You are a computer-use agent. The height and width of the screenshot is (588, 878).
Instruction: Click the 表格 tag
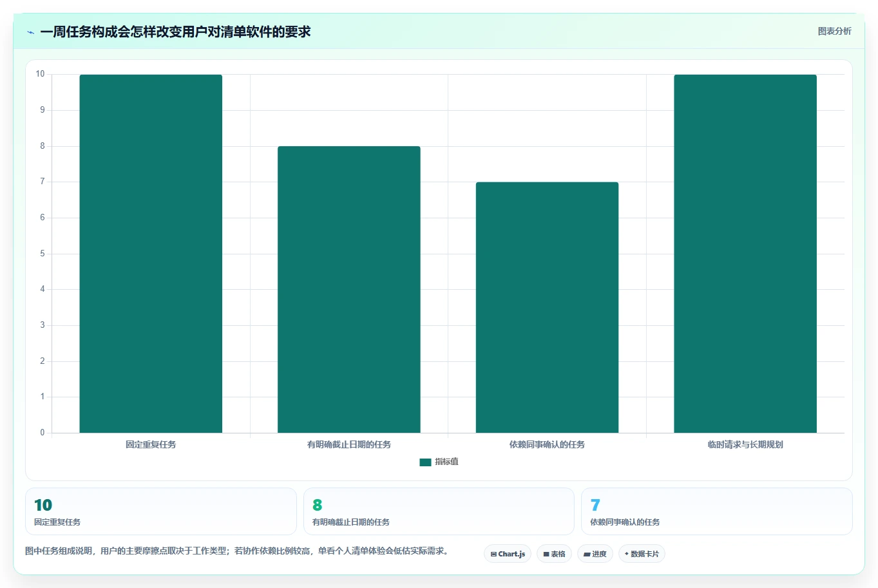(x=554, y=554)
